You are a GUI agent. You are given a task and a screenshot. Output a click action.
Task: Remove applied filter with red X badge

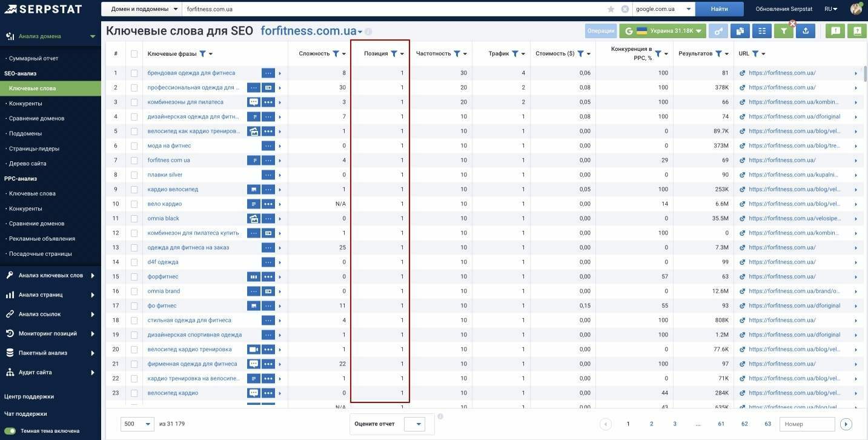(x=792, y=24)
